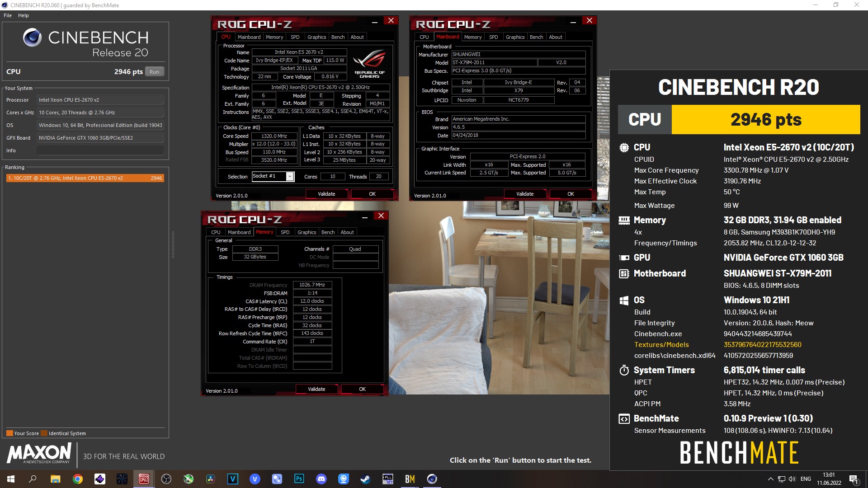Click the Republic of Gamers logo
The height and width of the screenshot is (488, 868).
point(370,64)
